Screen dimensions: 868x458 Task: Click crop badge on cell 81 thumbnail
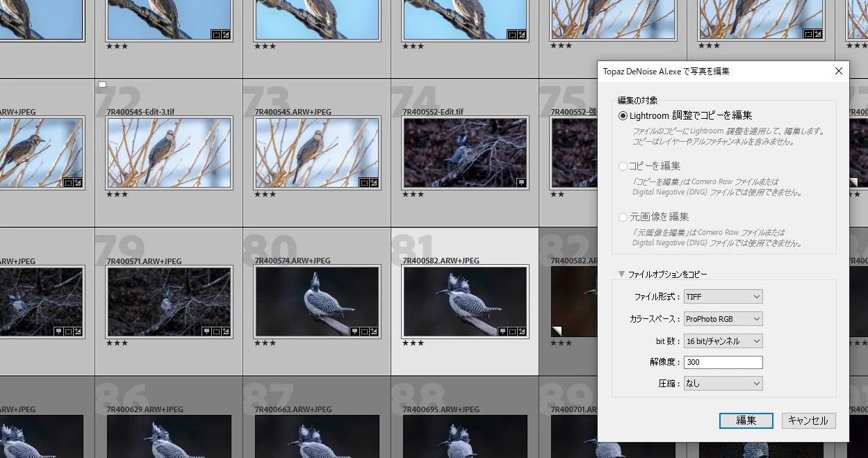click(x=512, y=332)
